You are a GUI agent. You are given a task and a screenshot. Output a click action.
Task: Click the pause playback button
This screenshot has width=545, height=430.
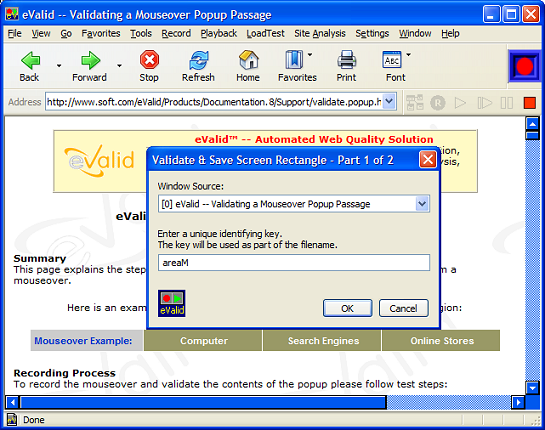coord(506,103)
